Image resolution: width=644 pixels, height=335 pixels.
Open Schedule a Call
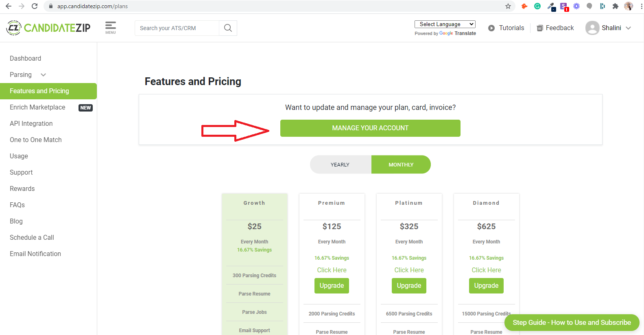coord(32,237)
